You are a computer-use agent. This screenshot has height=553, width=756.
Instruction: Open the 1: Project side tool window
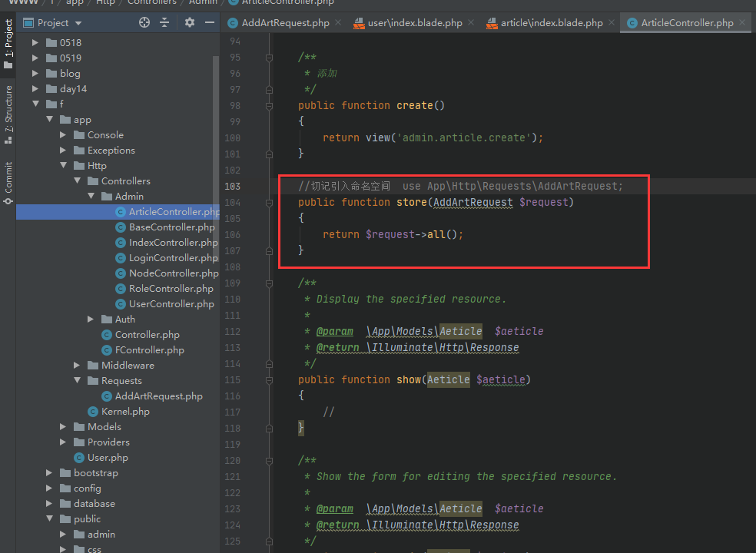pyautogui.click(x=8, y=43)
